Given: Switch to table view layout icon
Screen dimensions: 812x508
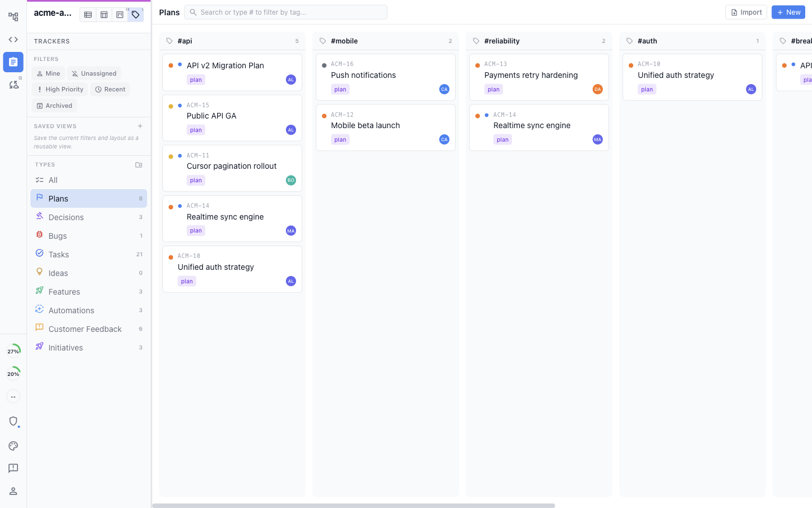Looking at the screenshot, I should click(104, 15).
